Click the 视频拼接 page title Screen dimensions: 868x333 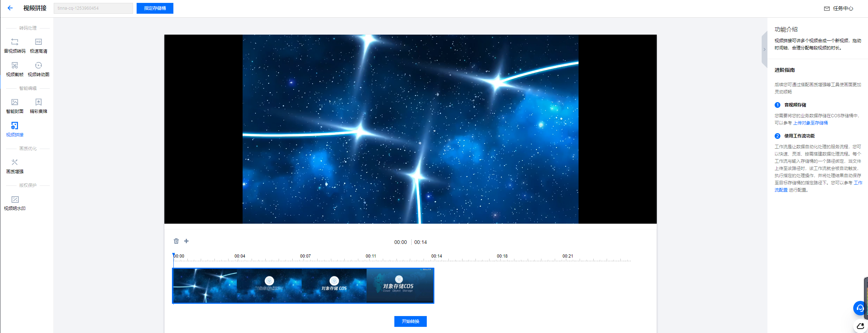[35, 8]
